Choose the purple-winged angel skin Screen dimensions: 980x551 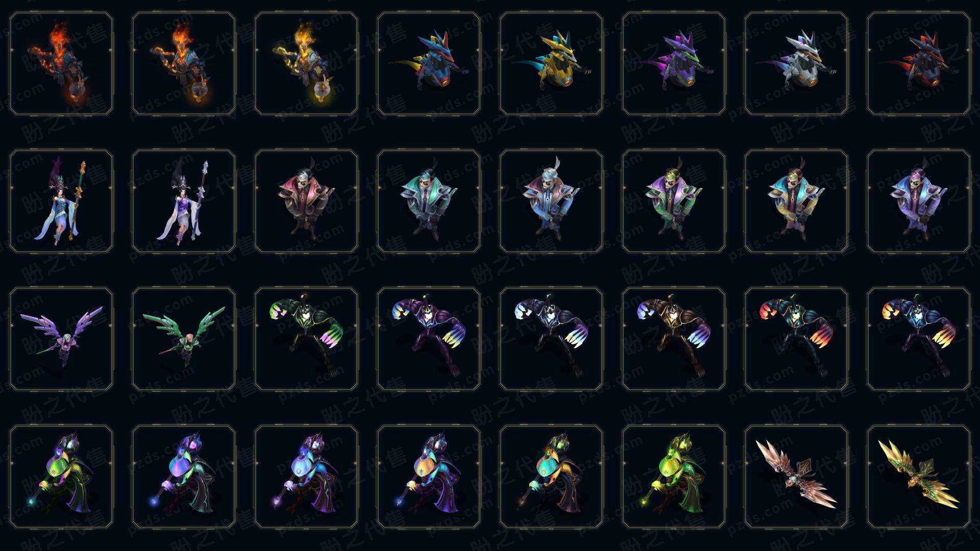pyautogui.click(x=61, y=339)
